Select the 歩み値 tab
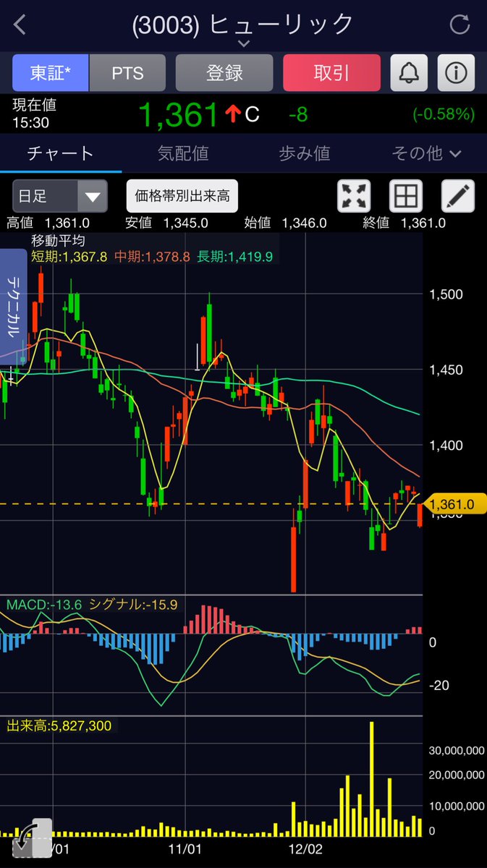The image size is (487, 868). click(x=305, y=153)
